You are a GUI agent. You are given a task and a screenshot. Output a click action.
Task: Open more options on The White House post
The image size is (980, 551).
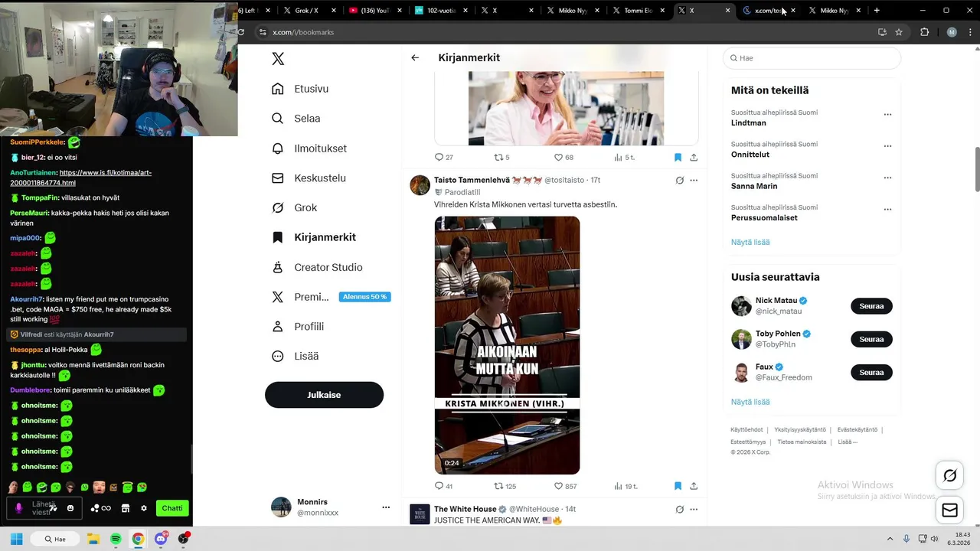[x=694, y=509]
